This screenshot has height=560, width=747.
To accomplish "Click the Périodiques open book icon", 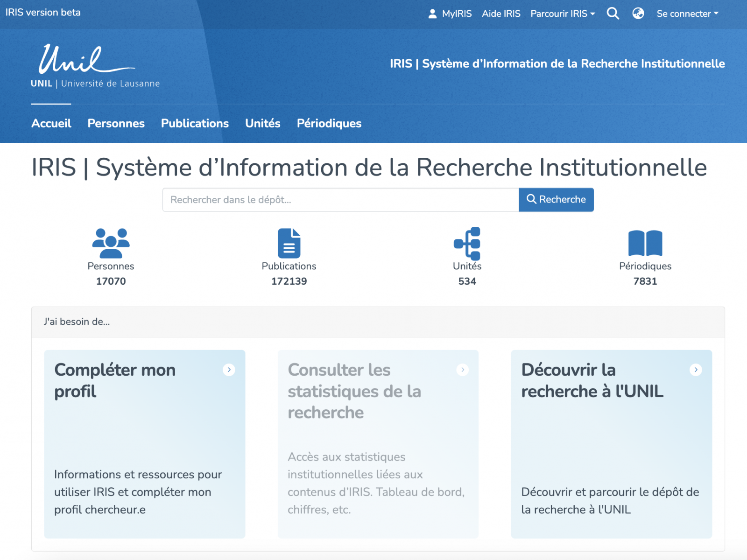I will [x=645, y=243].
